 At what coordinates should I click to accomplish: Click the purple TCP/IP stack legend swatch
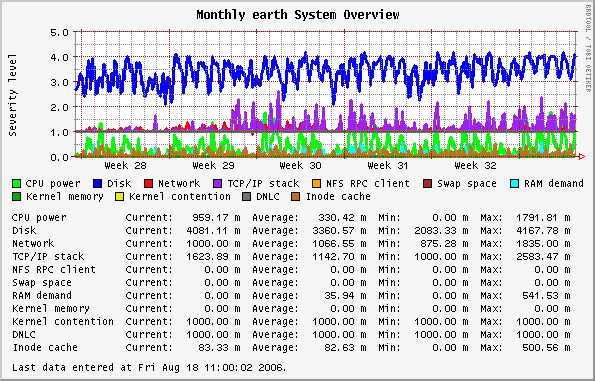[x=217, y=184]
